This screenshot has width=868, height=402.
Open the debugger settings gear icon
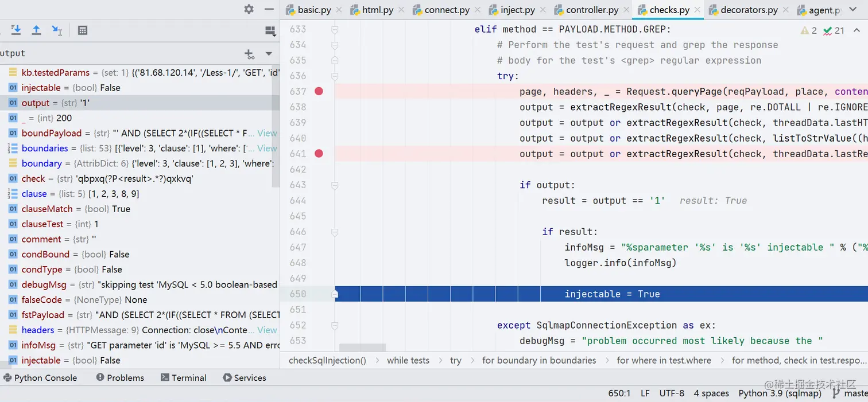[249, 9]
